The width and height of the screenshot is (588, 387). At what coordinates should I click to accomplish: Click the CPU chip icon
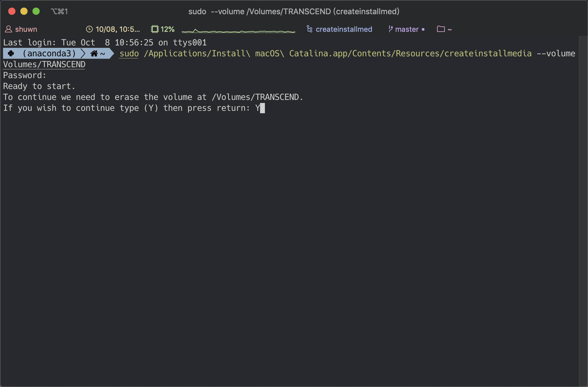click(155, 29)
